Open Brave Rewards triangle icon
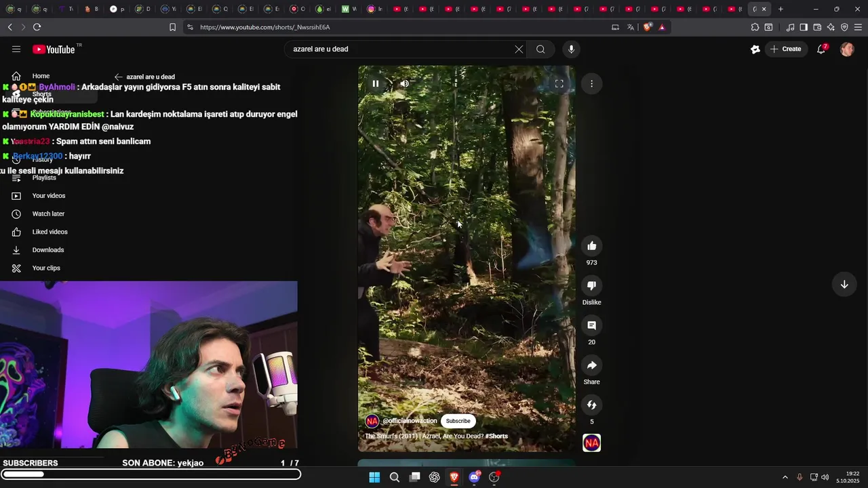This screenshot has width=868, height=488. click(662, 27)
